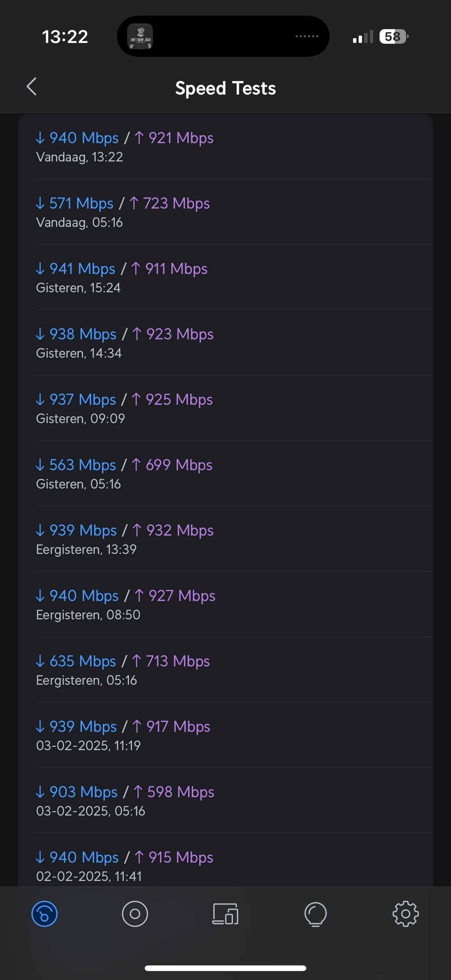
Task: Open the client devices tab icon
Action: point(225,914)
